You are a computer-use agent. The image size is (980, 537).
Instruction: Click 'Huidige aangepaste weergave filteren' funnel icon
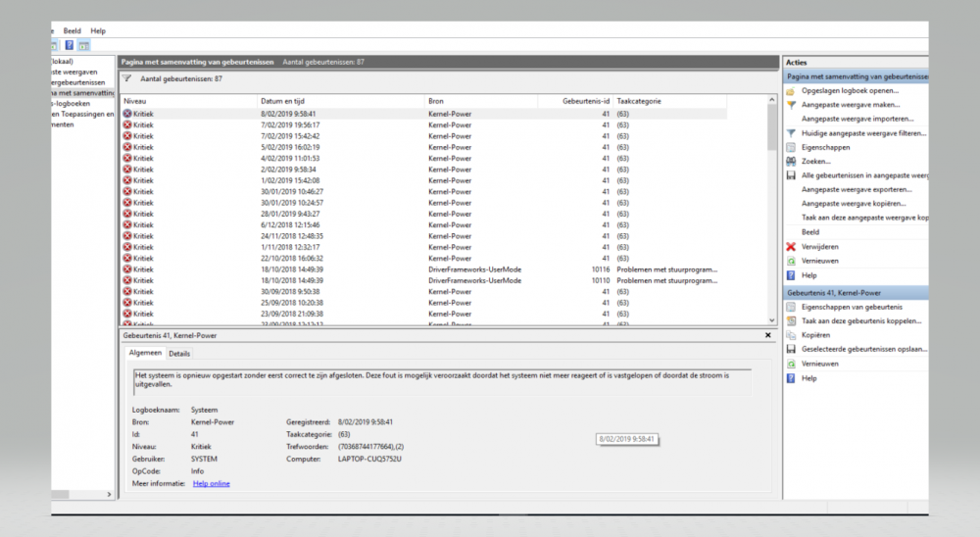pos(791,133)
